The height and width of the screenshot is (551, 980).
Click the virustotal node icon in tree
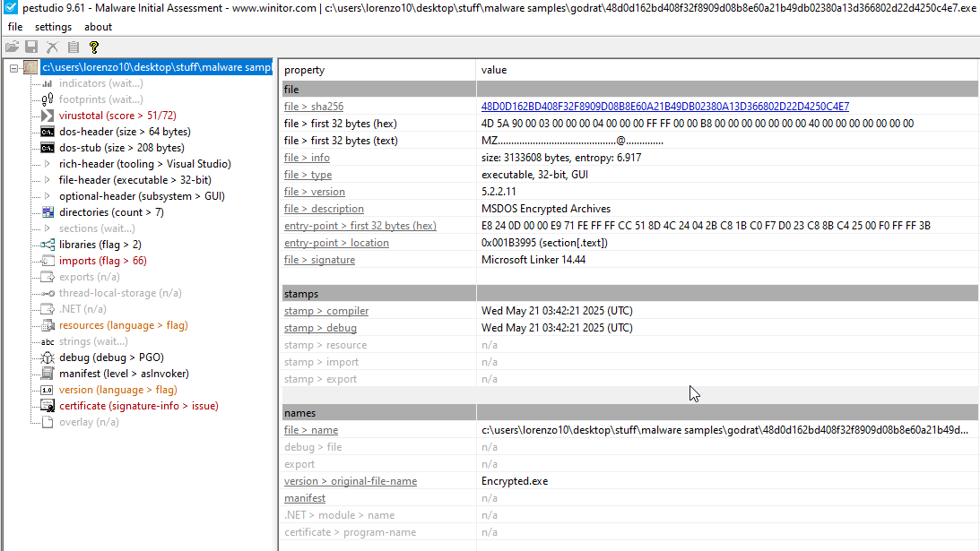[48, 116]
